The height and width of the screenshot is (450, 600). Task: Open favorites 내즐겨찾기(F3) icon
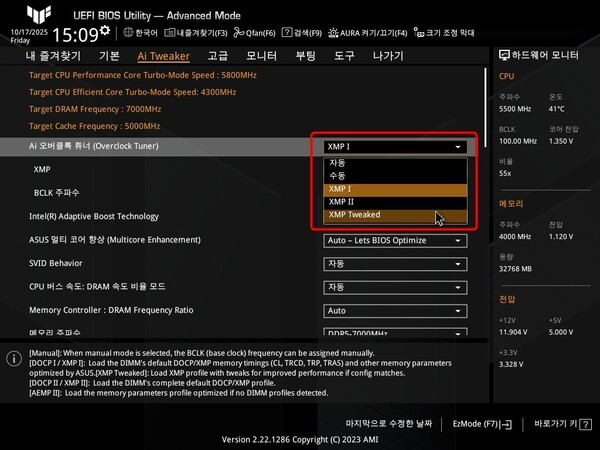(x=170, y=33)
